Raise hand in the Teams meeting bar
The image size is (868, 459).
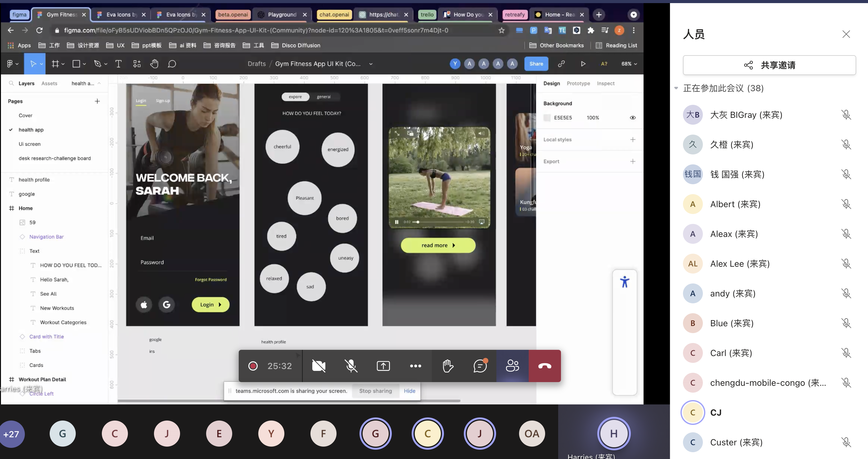point(448,366)
